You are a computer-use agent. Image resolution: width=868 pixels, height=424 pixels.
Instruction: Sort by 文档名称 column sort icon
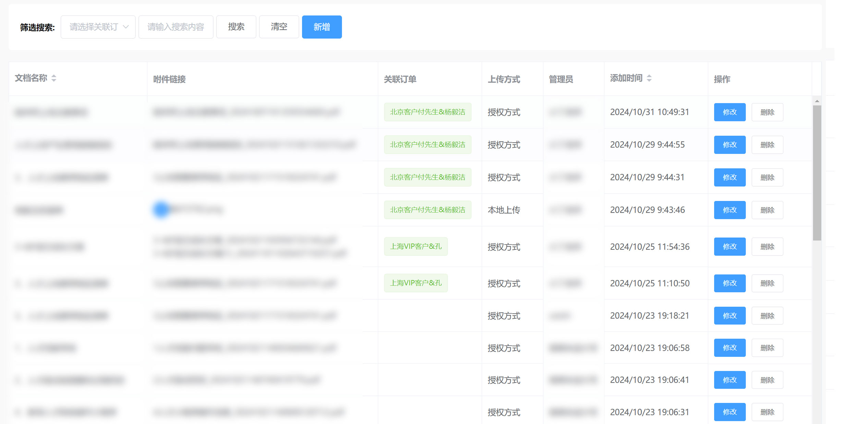tap(54, 78)
